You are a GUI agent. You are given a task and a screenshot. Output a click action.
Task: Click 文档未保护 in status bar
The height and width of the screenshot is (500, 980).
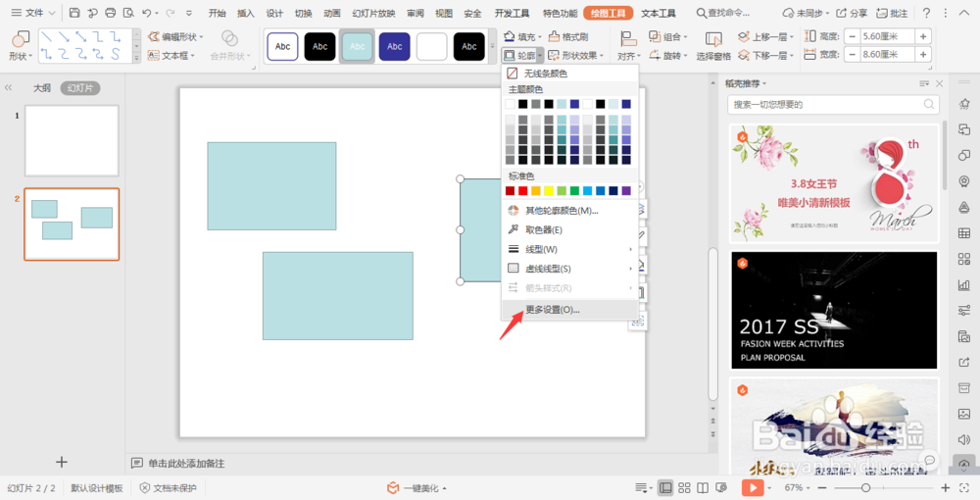tap(169, 488)
